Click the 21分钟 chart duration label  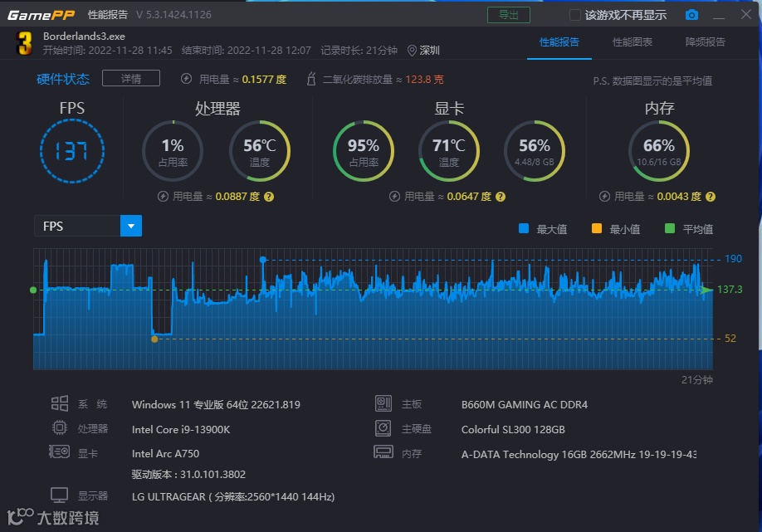pyautogui.click(x=697, y=380)
